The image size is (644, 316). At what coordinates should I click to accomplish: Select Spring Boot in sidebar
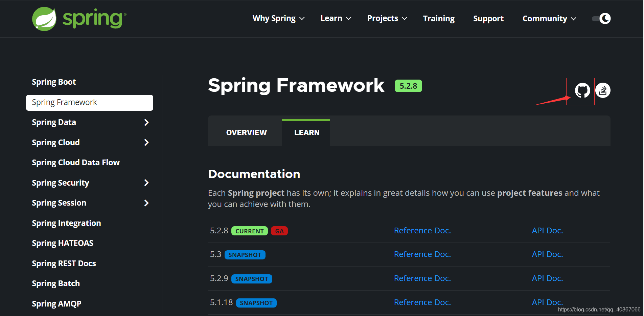54,82
